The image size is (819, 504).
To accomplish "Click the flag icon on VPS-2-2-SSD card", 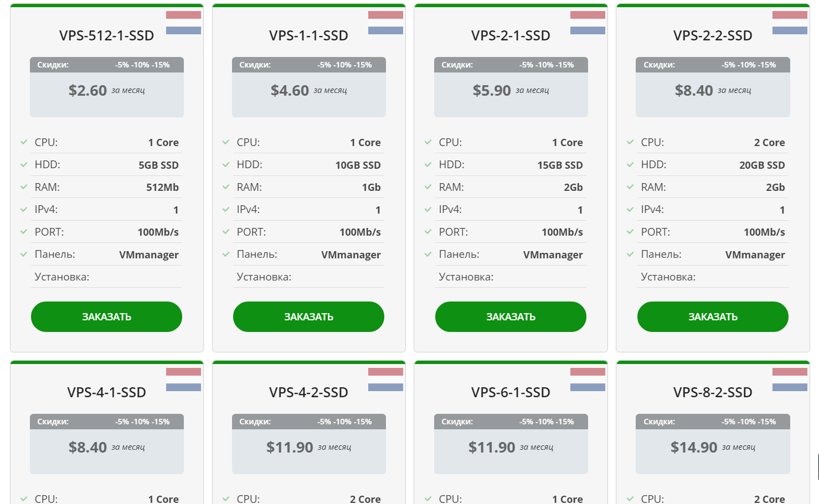I will (x=790, y=23).
